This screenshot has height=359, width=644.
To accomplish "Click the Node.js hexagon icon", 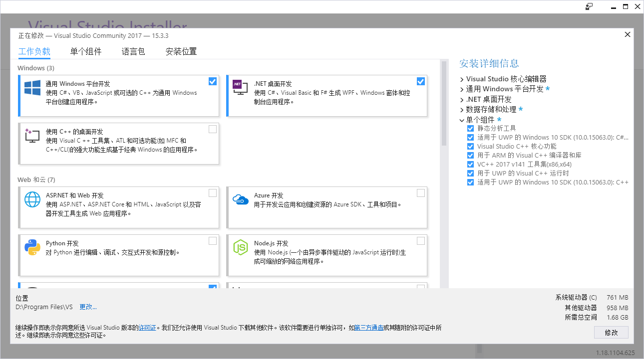I will [x=240, y=247].
